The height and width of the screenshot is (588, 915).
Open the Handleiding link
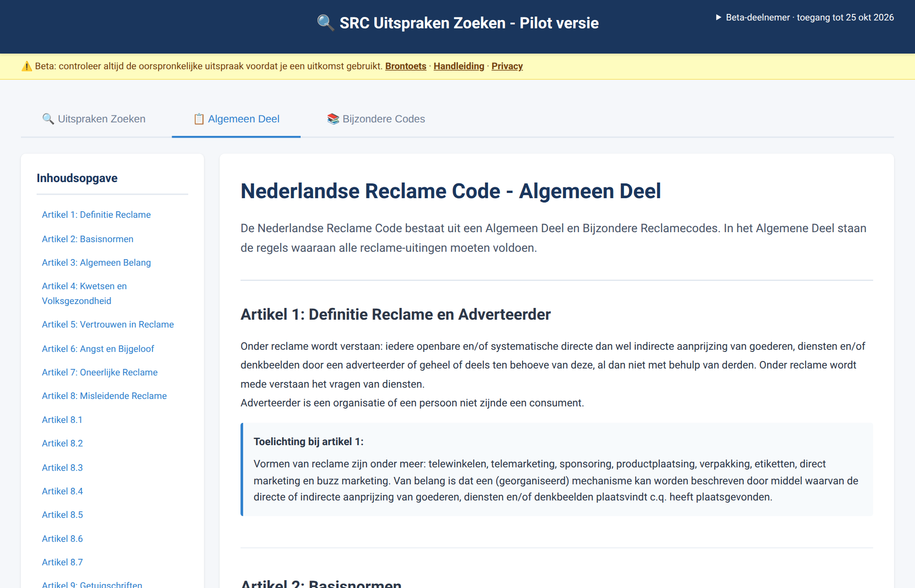tap(459, 66)
